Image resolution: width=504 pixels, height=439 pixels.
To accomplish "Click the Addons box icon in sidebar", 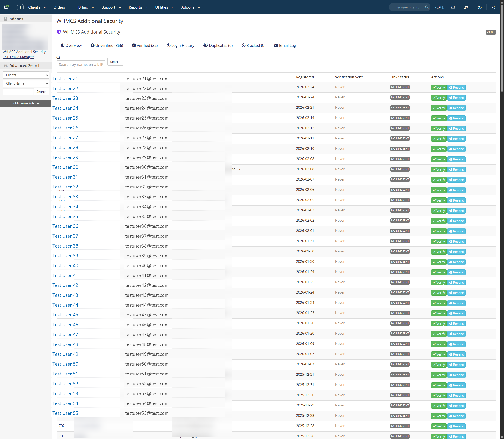I will click(6, 19).
